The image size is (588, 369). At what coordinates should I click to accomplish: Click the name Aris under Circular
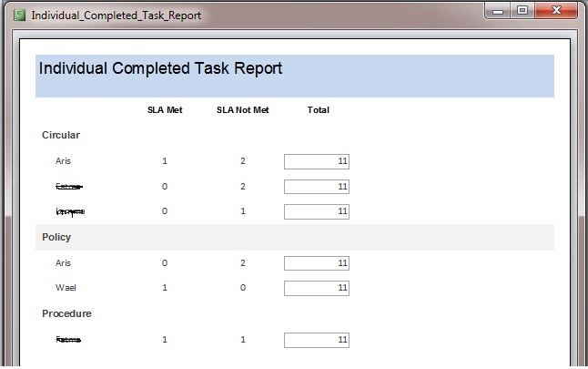pos(63,161)
